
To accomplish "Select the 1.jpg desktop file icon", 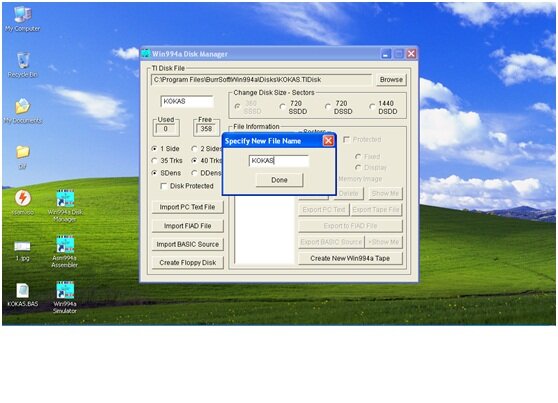I will click(x=22, y=251).
